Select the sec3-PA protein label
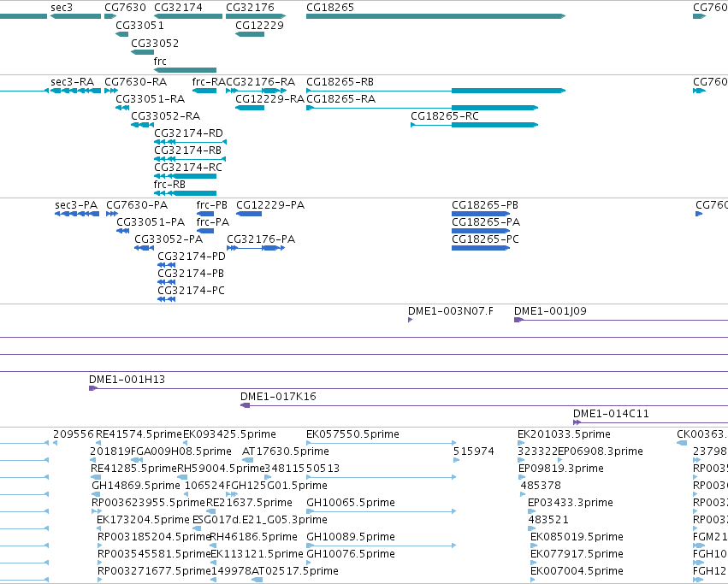The height and width of the screenshot is (584, 728). tap(76, 205)
